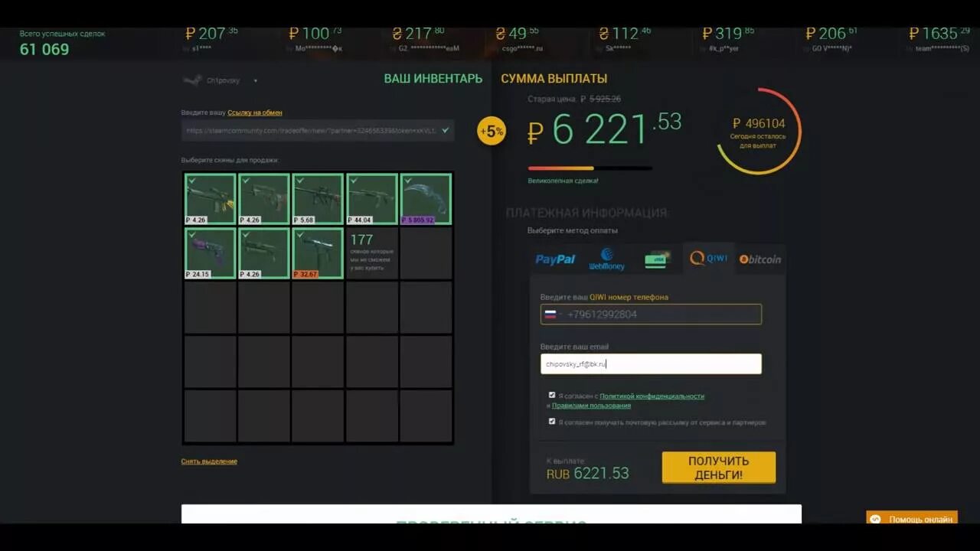The image size is (980, 551).
Task: Focus the QIWI phone number field
Action: [651, 314]
